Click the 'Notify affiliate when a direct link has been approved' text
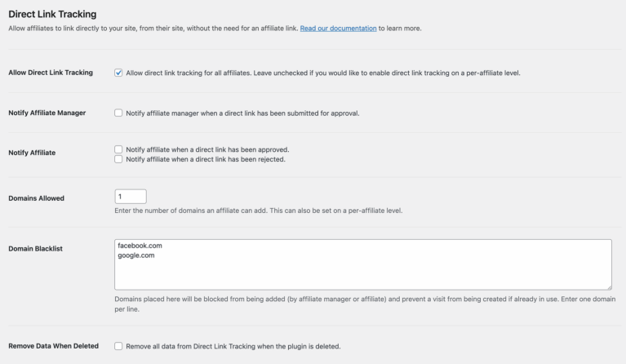The width and height of the screenshot is (626, 364). [x=207, y=149]
